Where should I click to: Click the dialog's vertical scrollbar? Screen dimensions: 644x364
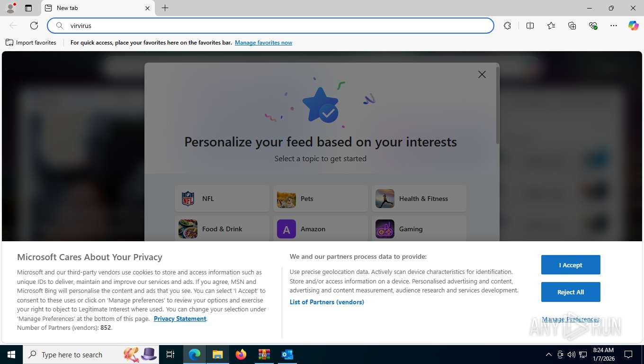coord(497,105)
